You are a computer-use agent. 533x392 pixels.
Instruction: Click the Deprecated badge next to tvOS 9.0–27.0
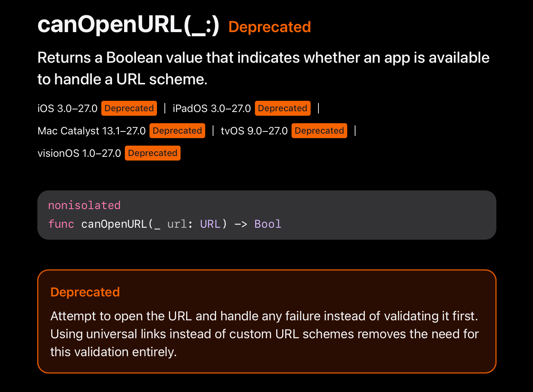coord(319,131)
